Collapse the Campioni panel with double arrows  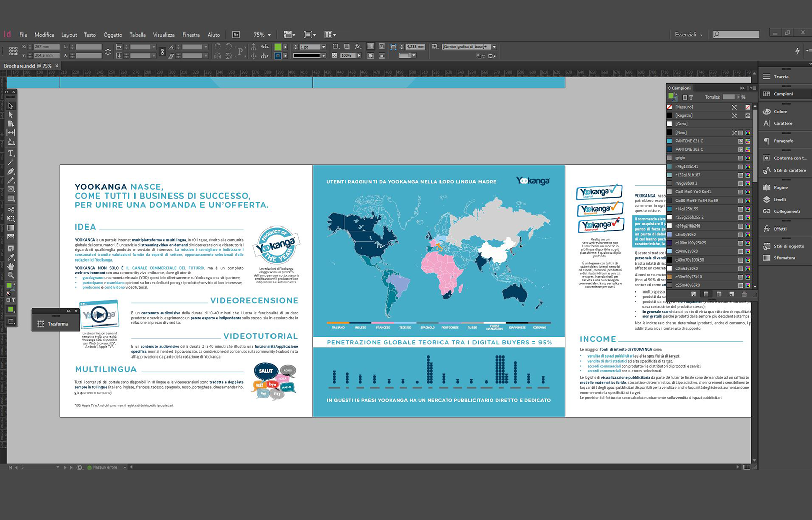pyautogui.click(x=742, y=88)
